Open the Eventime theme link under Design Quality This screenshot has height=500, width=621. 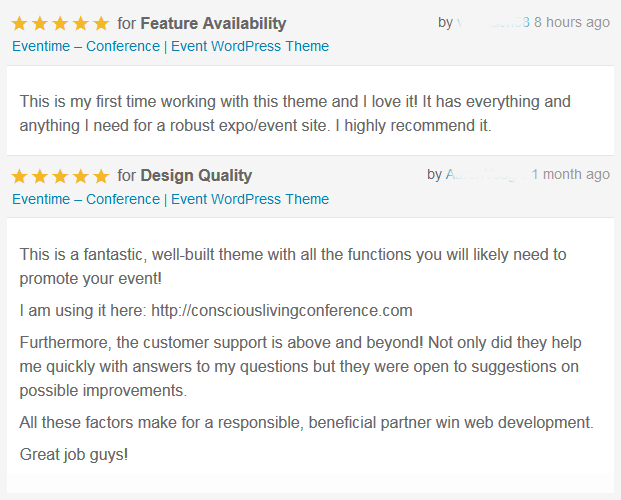(170, 199)
